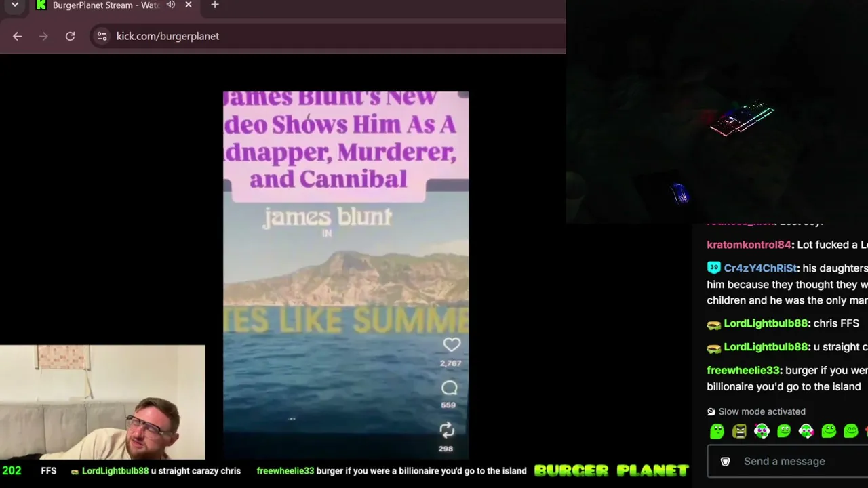This screenshot has width=868, height=488.
Task: Open the browser tab search dropdown
Action: (x=15, y=5)
